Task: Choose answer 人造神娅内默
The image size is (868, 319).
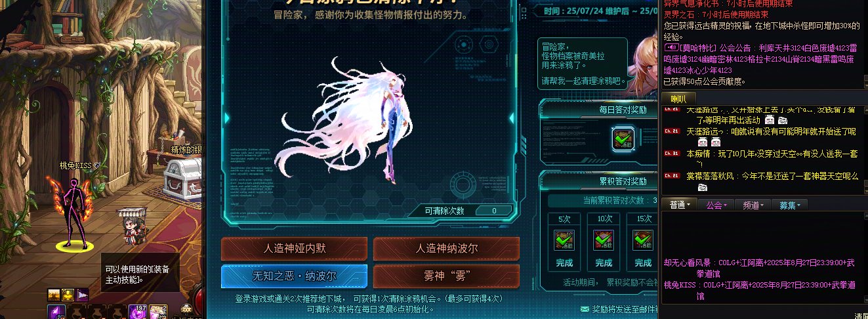Action: tap(294, 249)
